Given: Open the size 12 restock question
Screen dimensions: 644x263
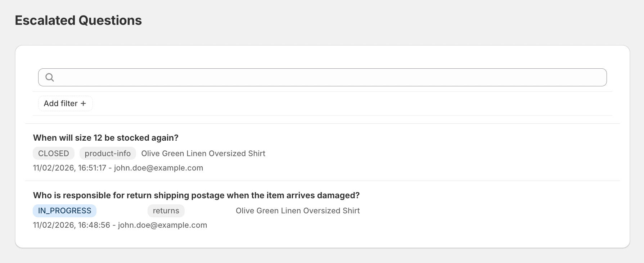Looking at the screenshot, I should [105, 138].
